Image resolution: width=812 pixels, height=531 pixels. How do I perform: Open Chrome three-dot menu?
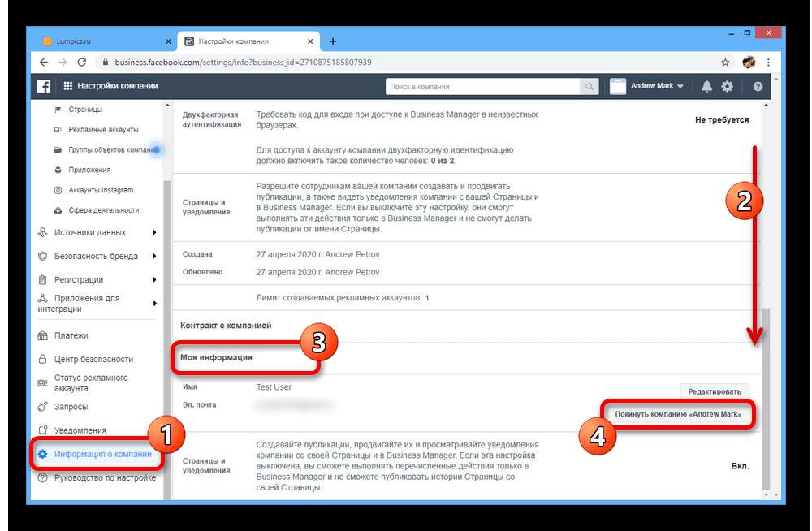pyautogui.click(x=768, y=62)
